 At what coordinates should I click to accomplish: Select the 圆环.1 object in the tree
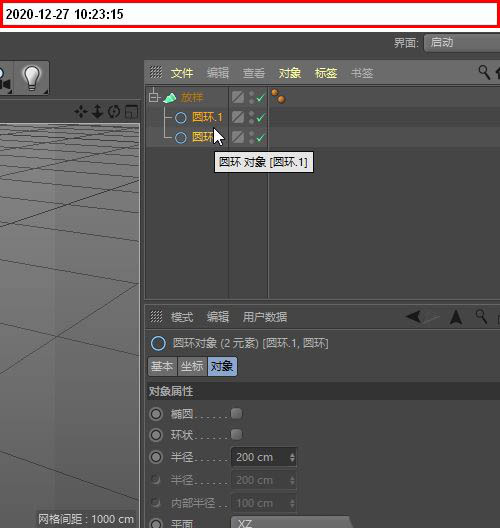[x=207, y=117]
